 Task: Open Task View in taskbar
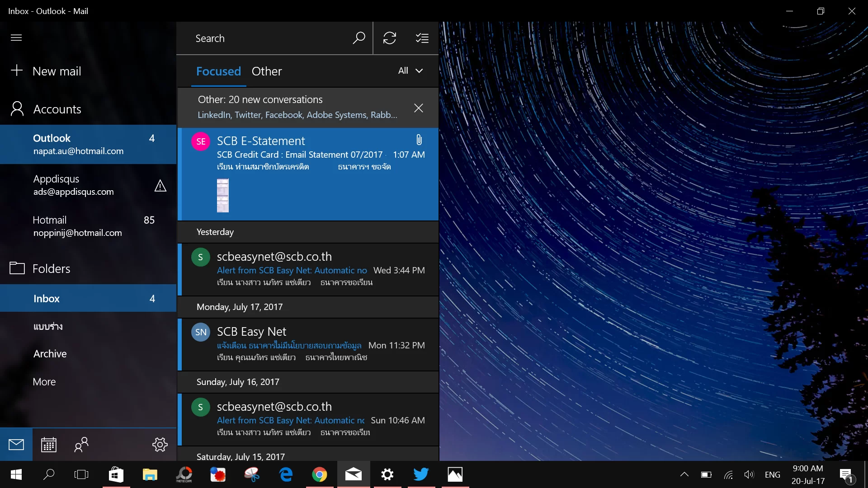tap(81, 474)
